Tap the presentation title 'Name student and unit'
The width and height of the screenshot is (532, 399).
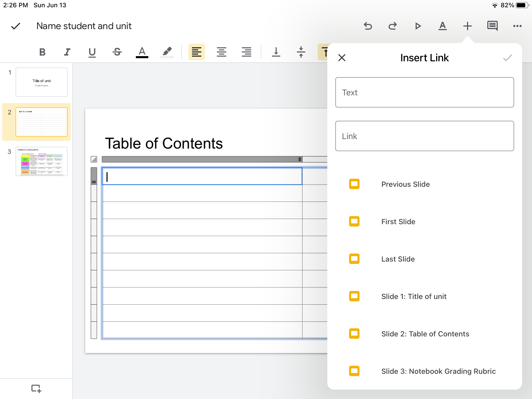coord(84,26)
